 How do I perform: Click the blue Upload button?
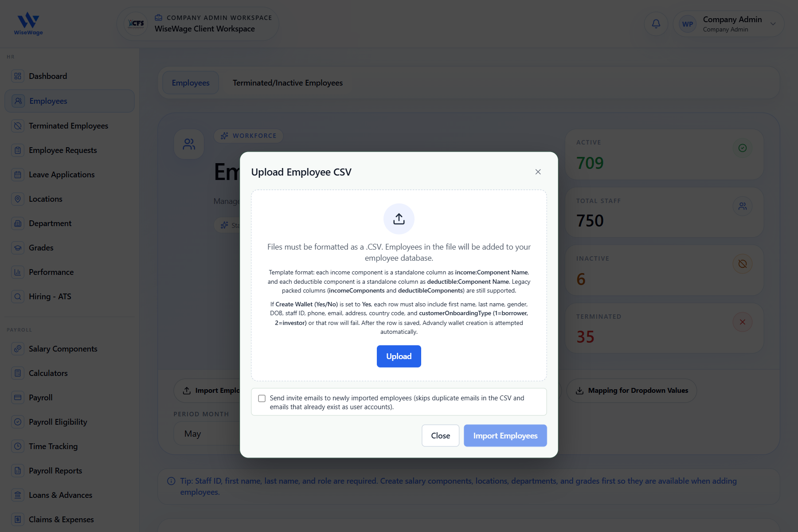tap(399, 356)
